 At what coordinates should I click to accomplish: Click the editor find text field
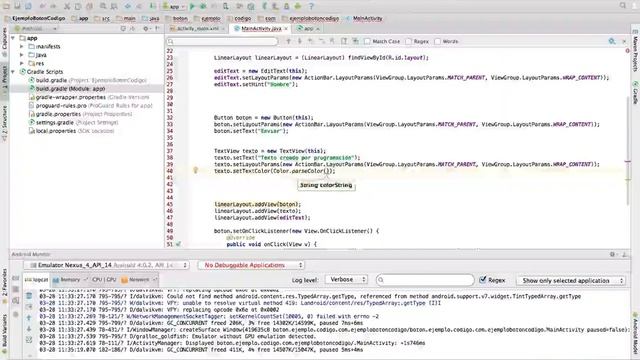(222, 41)
